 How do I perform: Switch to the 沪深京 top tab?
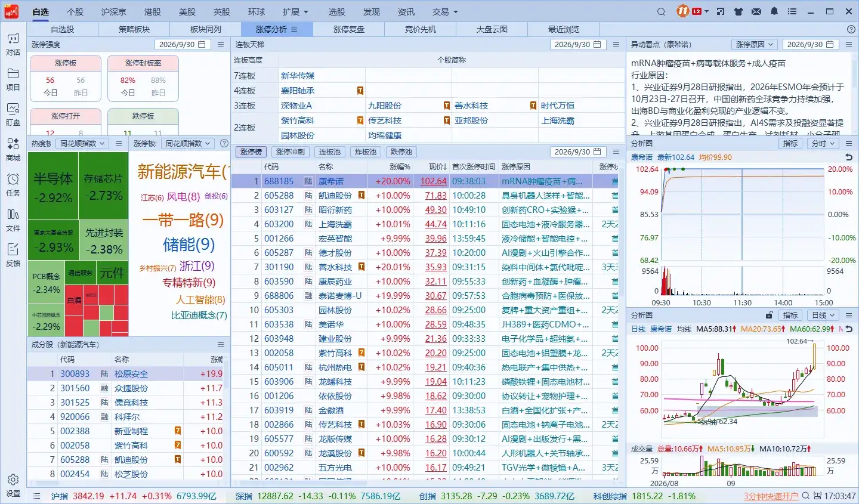(113, 11)
